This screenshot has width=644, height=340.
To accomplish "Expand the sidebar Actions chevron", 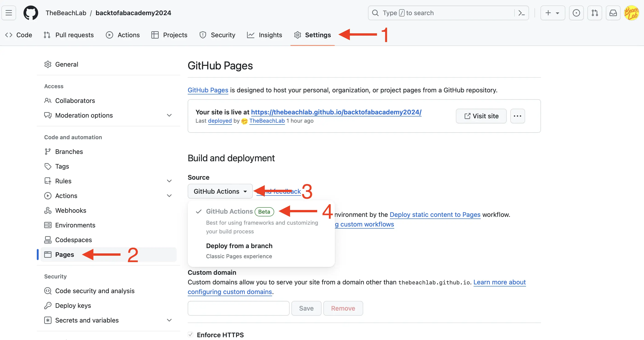I will pyautogui.click(x=169, y=196).
